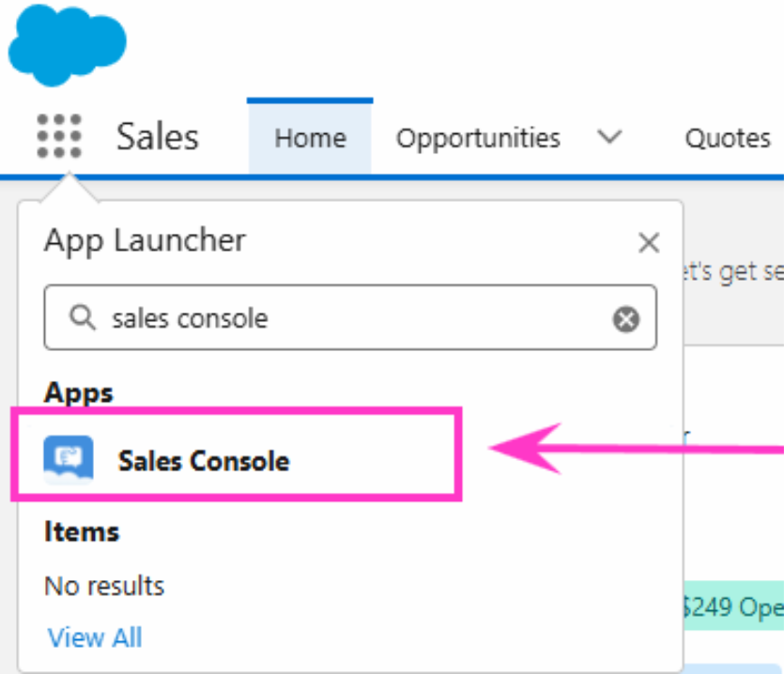This screenshot has width=784, height=674.
Task: Click the search magnifier icon
Action: point(82,318)
